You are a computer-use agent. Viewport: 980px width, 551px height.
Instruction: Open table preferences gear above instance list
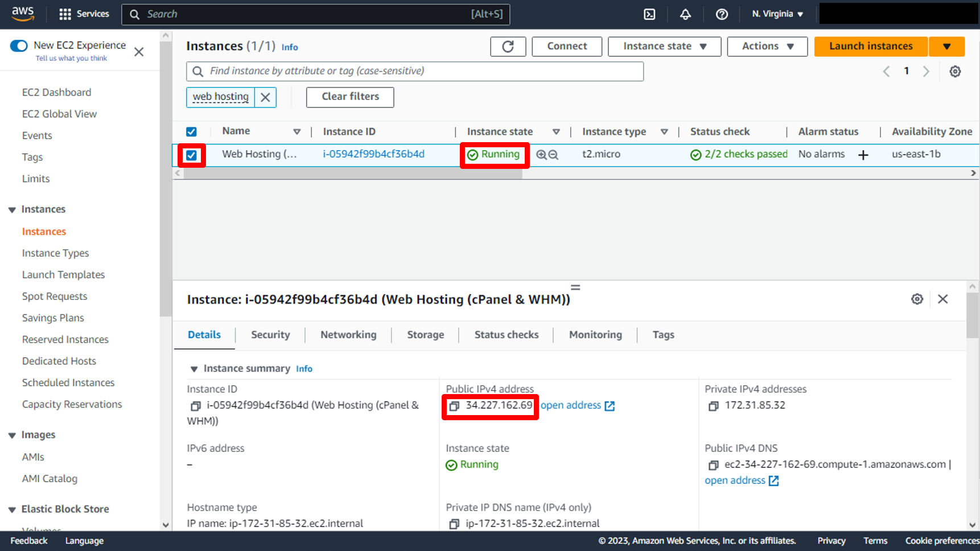[x=955, y=71]
